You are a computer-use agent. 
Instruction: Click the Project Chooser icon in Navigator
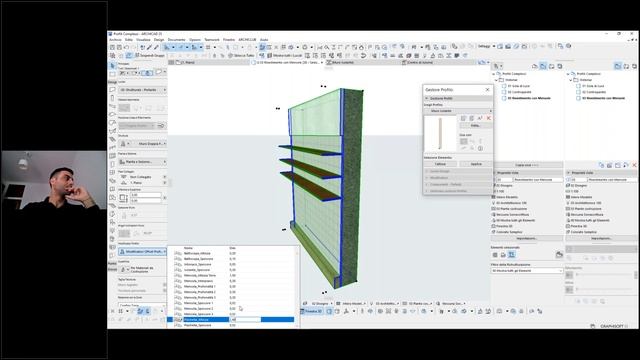[x=497, y=66]
